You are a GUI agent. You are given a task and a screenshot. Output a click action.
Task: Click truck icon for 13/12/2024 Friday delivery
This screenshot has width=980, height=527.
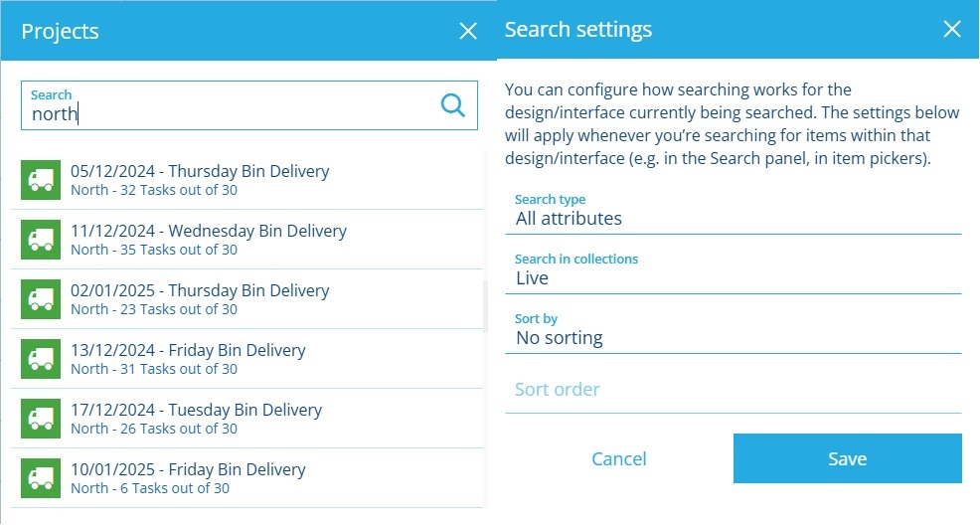pos(41,359)
